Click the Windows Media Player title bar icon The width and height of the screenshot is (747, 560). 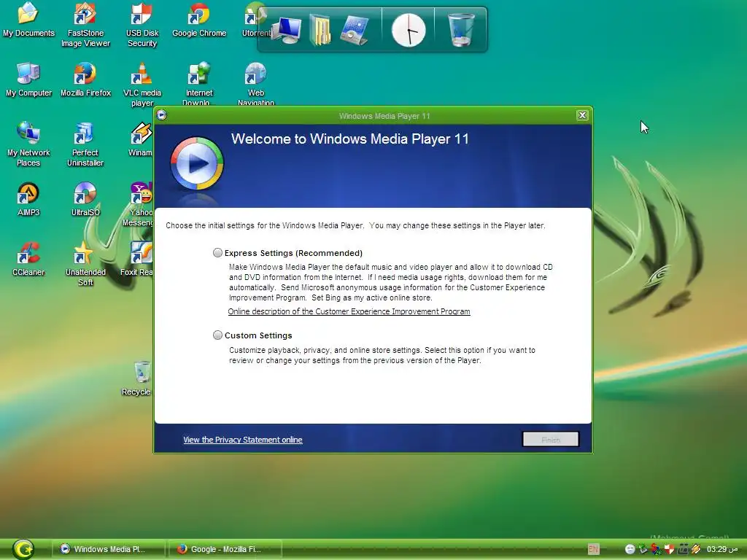click(x=162, y=114)
